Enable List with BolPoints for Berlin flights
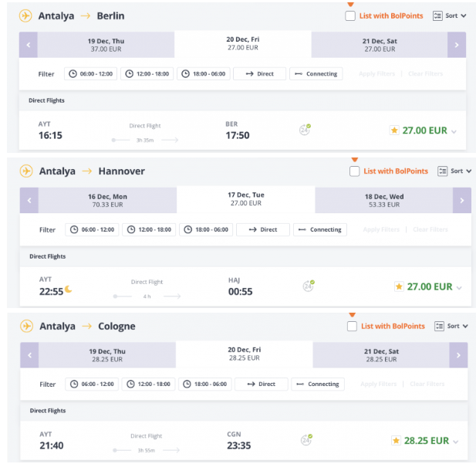This screenshot has height=464, width=476. (350, 15)
